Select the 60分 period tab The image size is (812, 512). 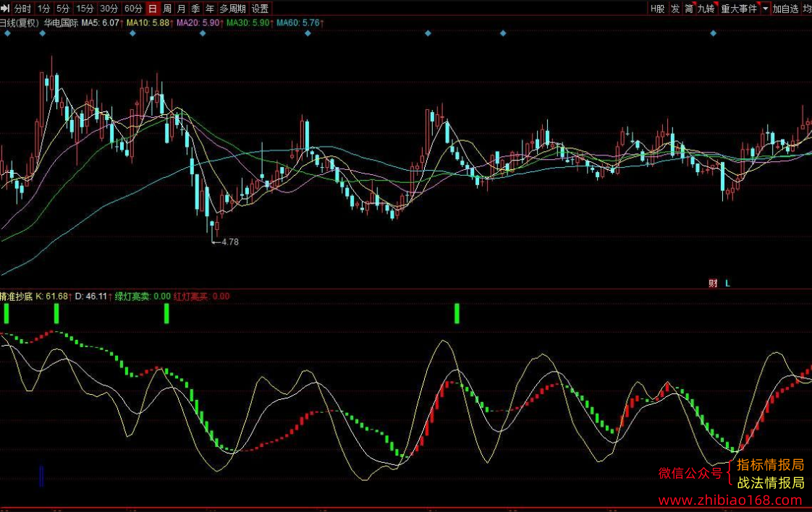[134, 8]
